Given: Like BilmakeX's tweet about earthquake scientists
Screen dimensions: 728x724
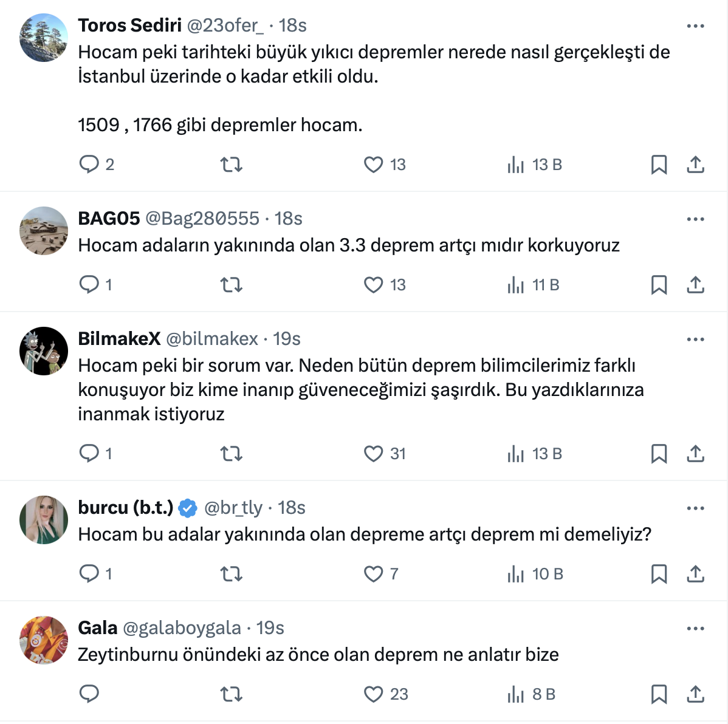Looking at the screenshot, I should pyautogui.click(x=373, y=454).
